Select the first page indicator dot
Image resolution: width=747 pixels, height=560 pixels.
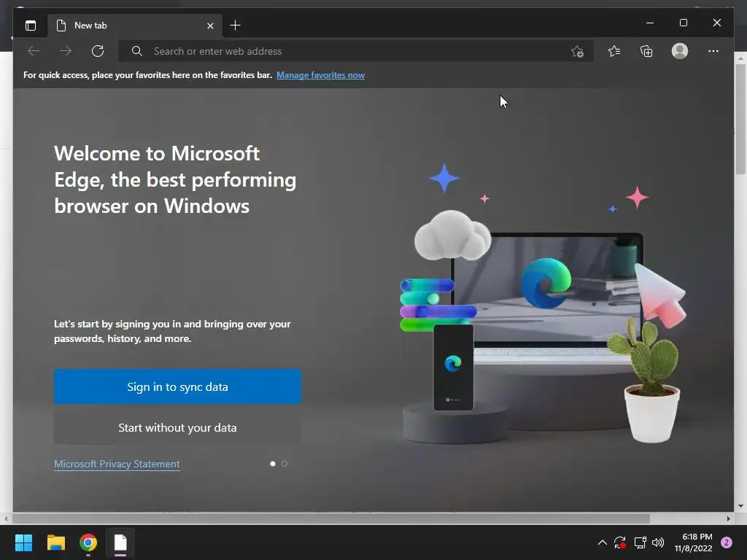273,464
